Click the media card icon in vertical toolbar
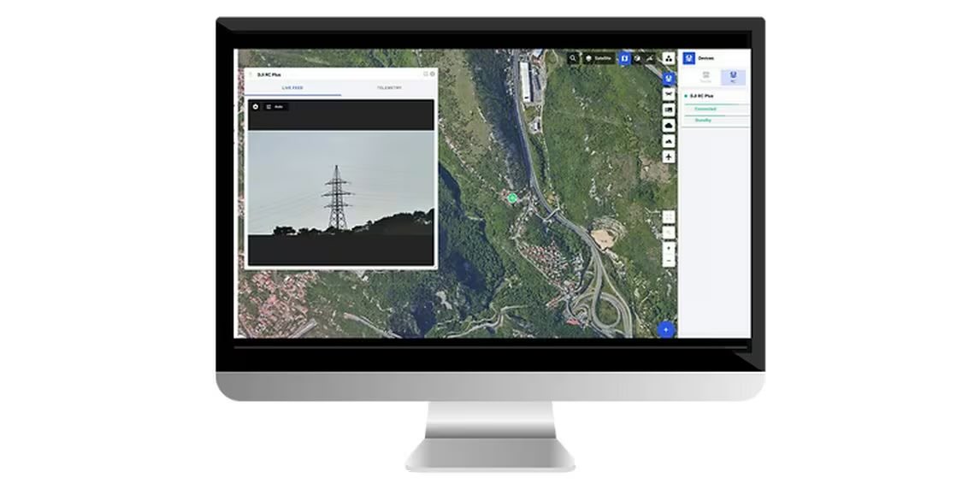The image size is (980, 490). (x=669, y=110)
